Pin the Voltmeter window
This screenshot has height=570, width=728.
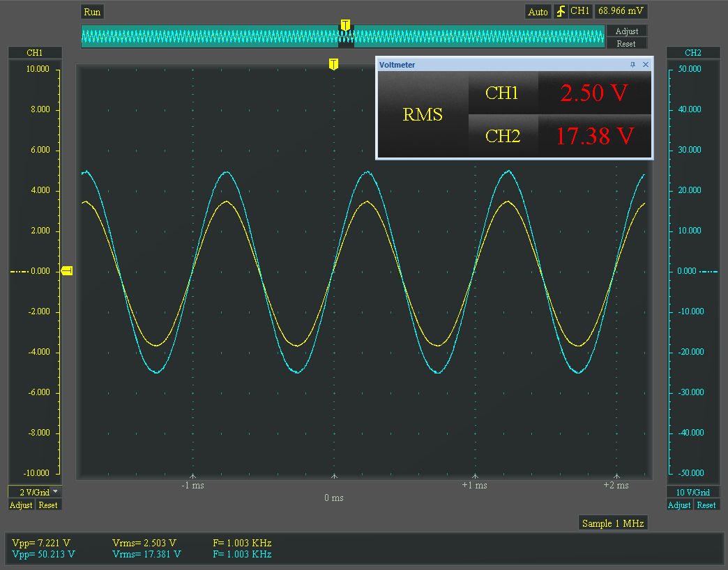pyautogui.click(x=632, y=65)
